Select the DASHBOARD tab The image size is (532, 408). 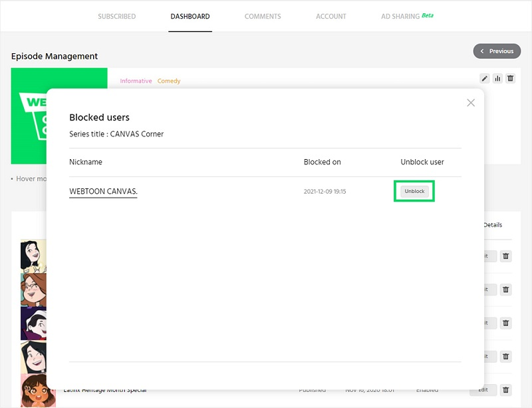click(x=190, y=16)
